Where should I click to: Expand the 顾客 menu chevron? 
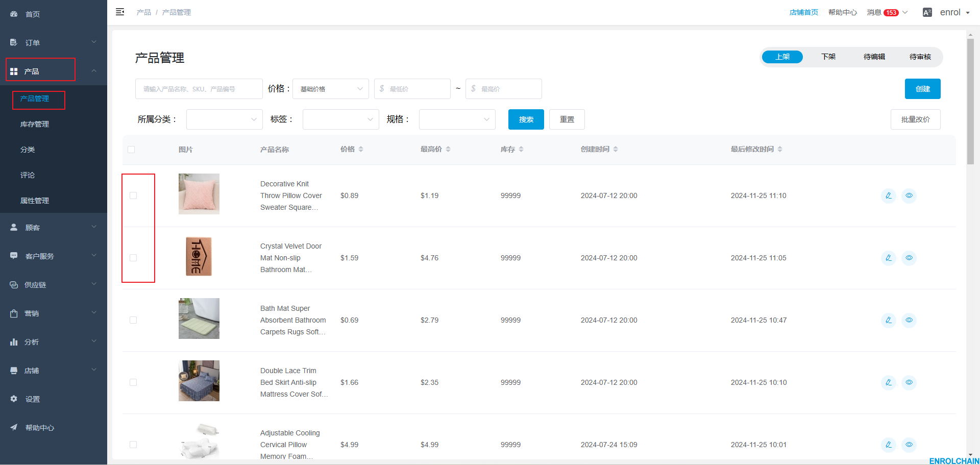pyautogui.click(x=94, y=227)
